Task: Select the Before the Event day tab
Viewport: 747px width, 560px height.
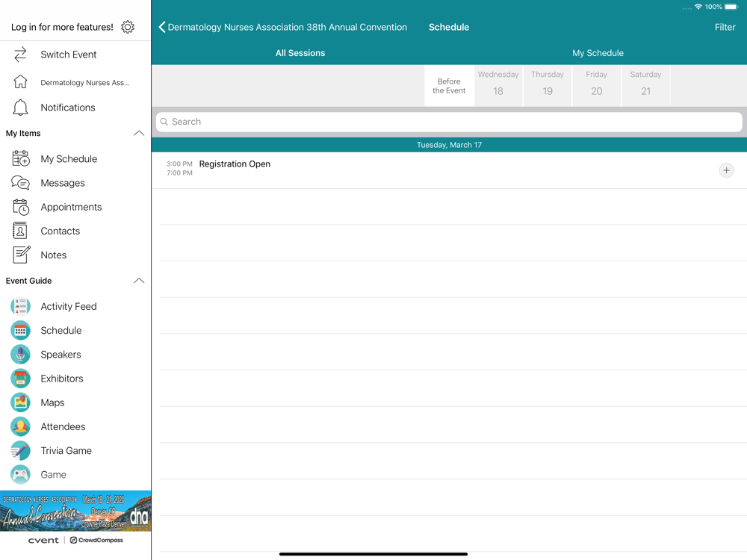Action: click(x=449, y=86)
